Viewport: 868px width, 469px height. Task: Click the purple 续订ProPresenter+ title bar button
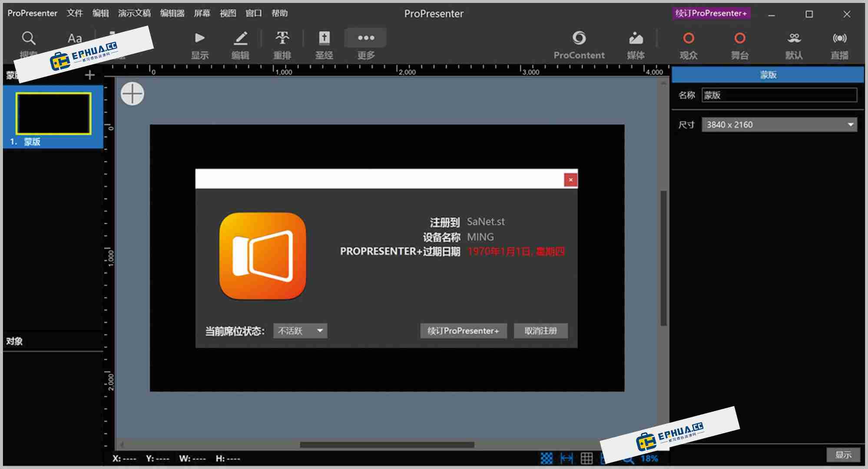(x=711, y=13)
